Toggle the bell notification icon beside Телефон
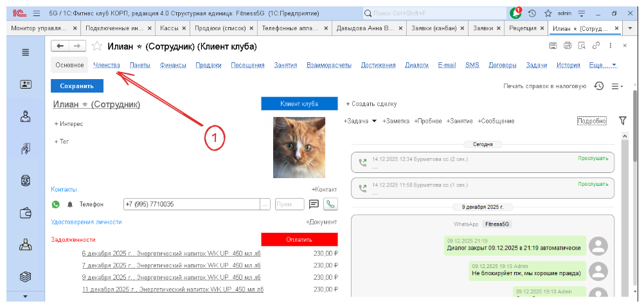 (x=70, y=204)
